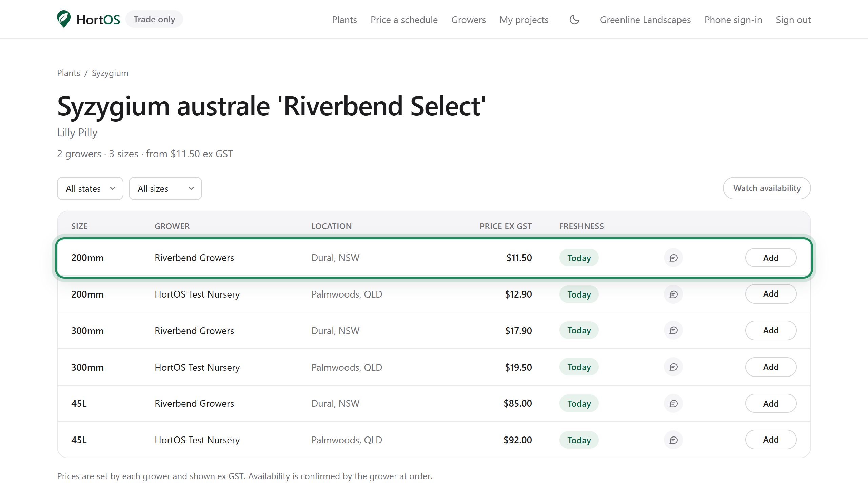Add the $17.90 300mm listing
The height and width of the screenshot is (488, 868).
[x=771, y=330]
